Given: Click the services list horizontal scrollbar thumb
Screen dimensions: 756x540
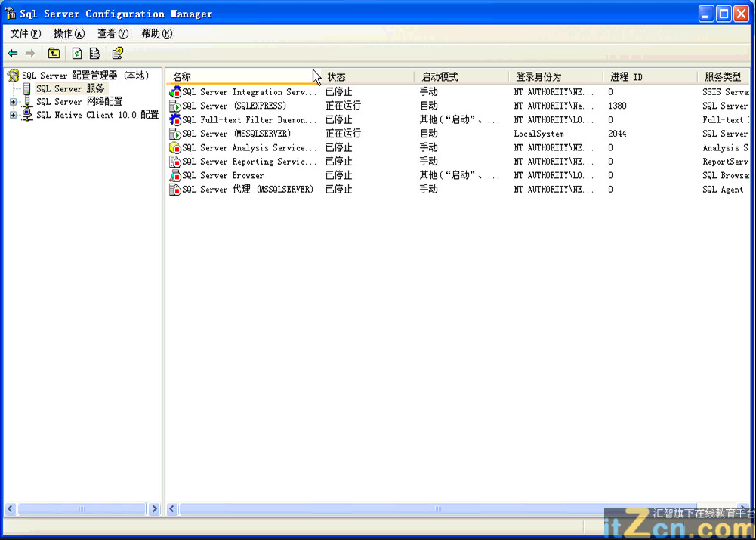Looking at the screenshot, I should click(438, 509).
